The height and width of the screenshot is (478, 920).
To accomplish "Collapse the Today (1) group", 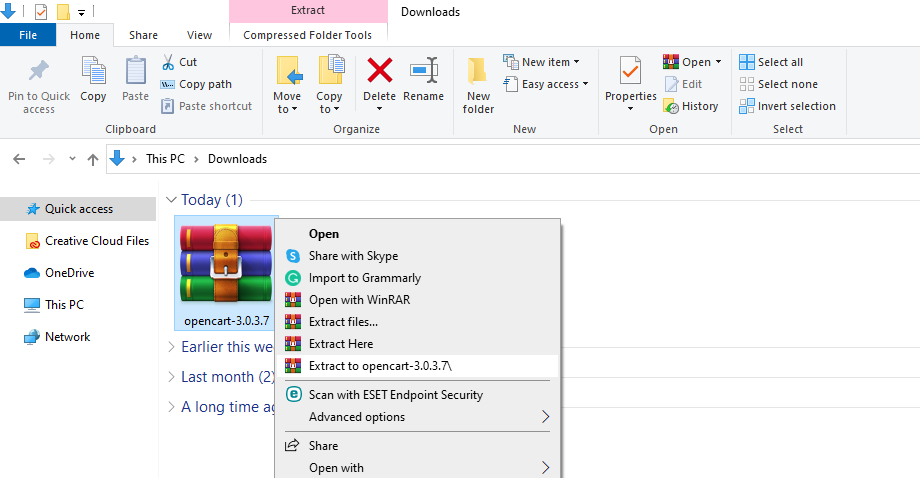I will click(171, 200).
